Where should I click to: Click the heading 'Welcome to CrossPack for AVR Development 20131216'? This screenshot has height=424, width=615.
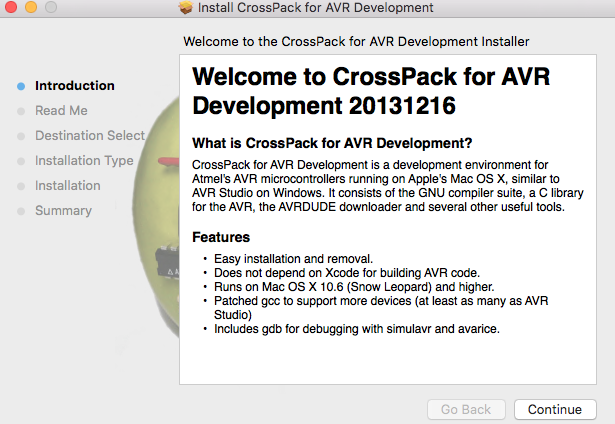371,91
